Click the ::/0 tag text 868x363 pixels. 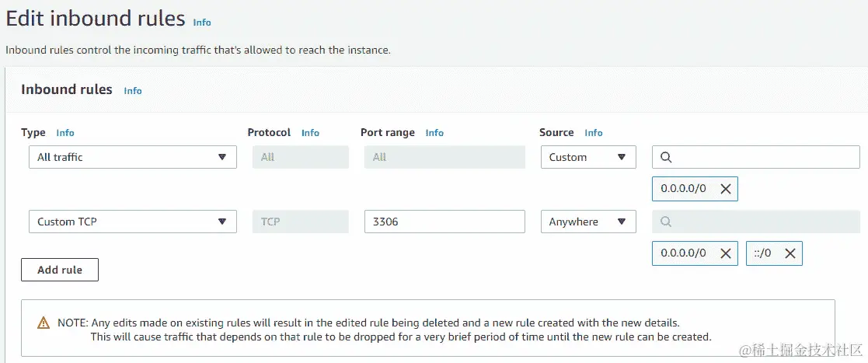coord(763,253)
